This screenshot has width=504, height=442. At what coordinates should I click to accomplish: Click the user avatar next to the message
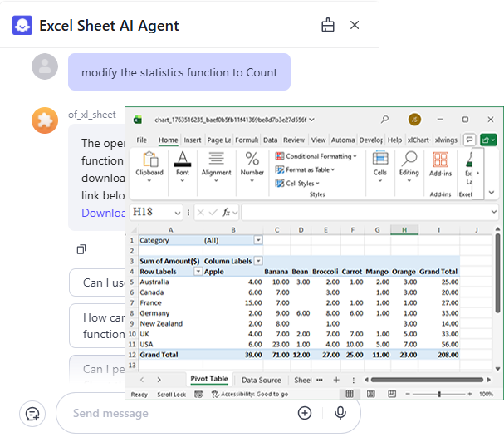[45, 66]
